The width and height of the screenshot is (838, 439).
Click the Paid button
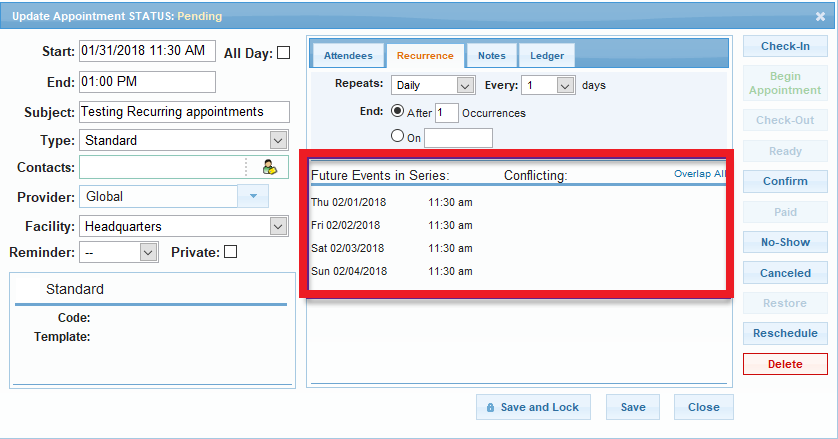pos(785,212)
